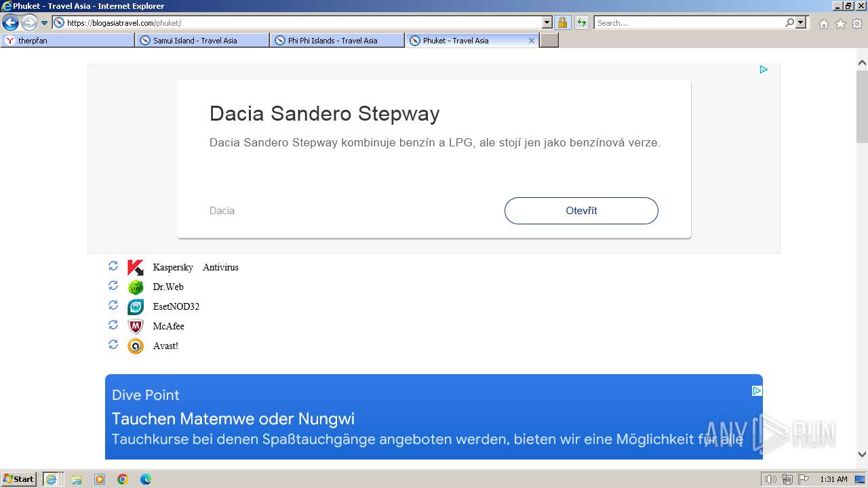Click the AdChoices icon on Dacia ad
The image size is (868, 488).
(764, 69)
